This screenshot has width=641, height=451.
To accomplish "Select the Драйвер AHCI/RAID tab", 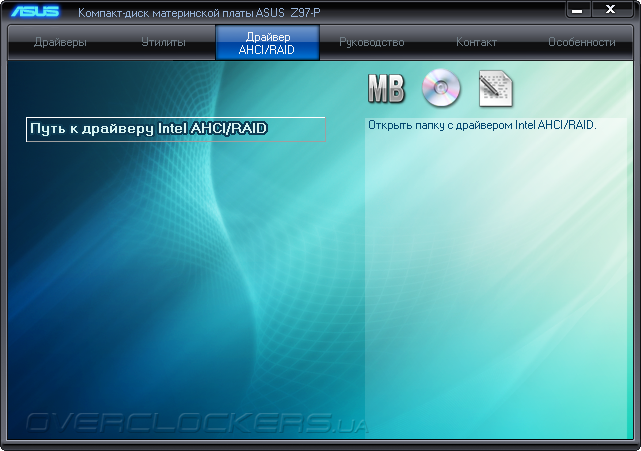I will (267, 43).
